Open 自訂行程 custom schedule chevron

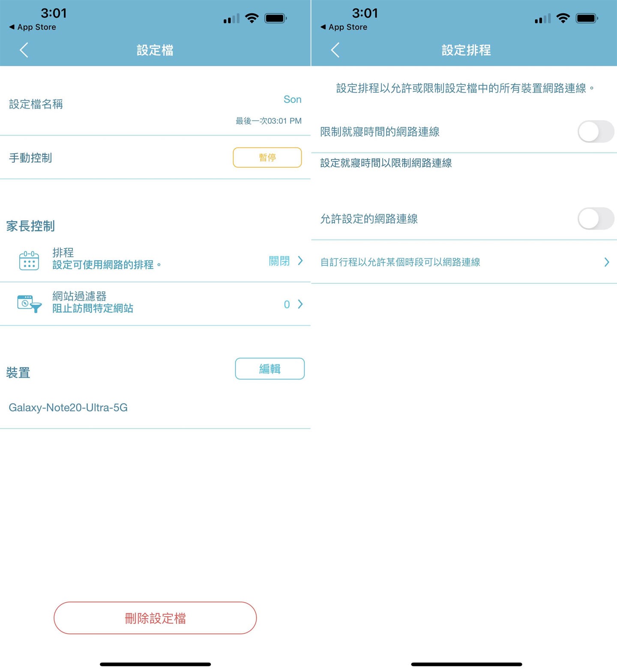click(607, 262)
